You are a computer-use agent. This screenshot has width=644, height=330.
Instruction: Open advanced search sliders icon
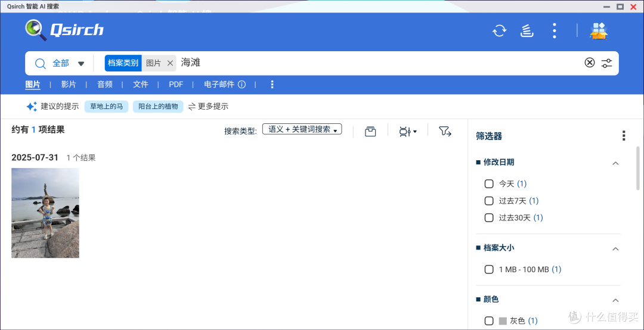pyautogui.click(x=606, y=63)
